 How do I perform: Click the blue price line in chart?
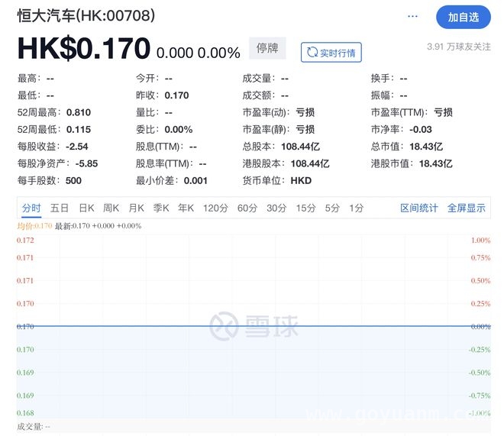coord(254,326)
